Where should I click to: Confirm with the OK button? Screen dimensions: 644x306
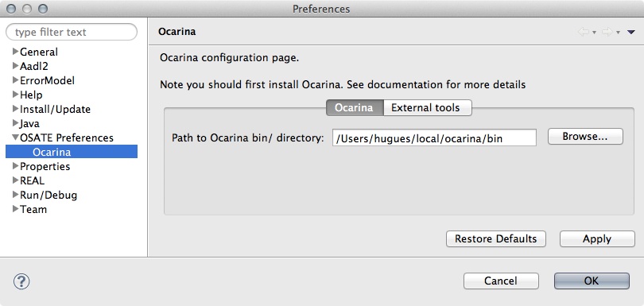click(592, 281)
